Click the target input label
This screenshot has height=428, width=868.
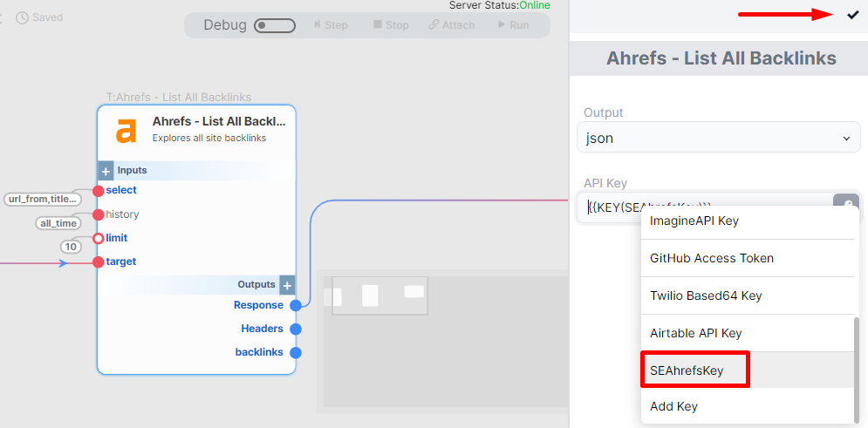click(121, 262)
